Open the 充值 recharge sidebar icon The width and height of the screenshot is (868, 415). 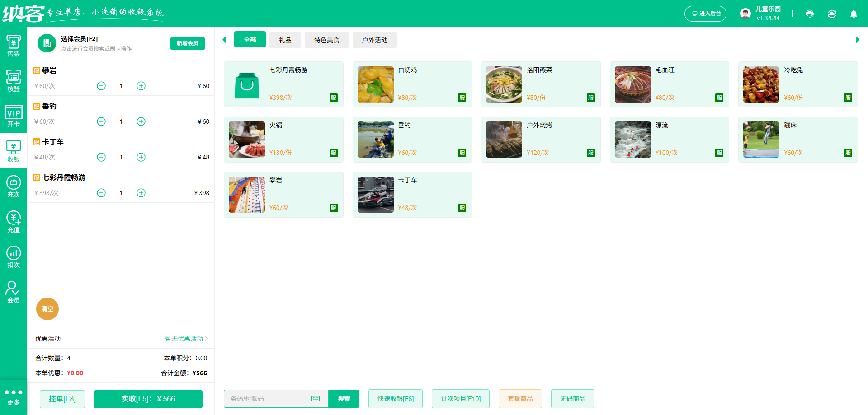[x=14, y=222]
